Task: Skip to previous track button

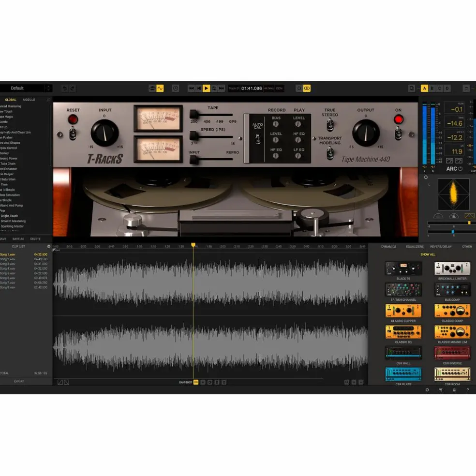Action: [191, 89]
